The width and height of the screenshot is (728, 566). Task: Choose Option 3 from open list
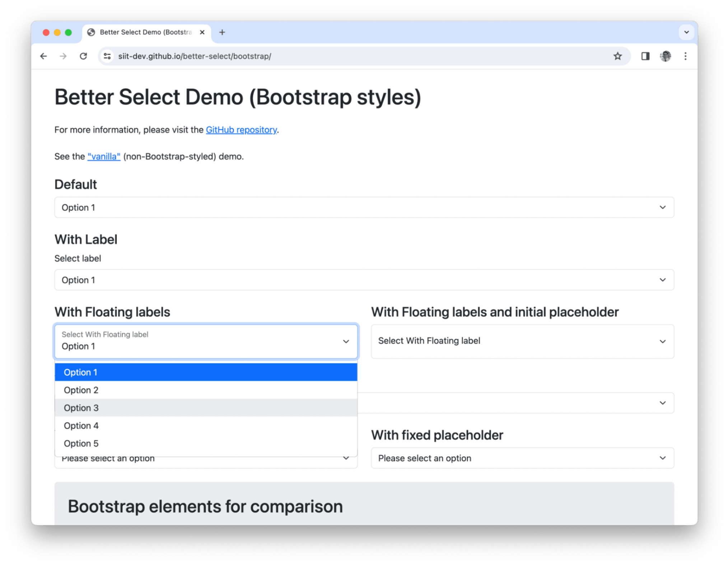pyautogui.click(x=206, y=408)
